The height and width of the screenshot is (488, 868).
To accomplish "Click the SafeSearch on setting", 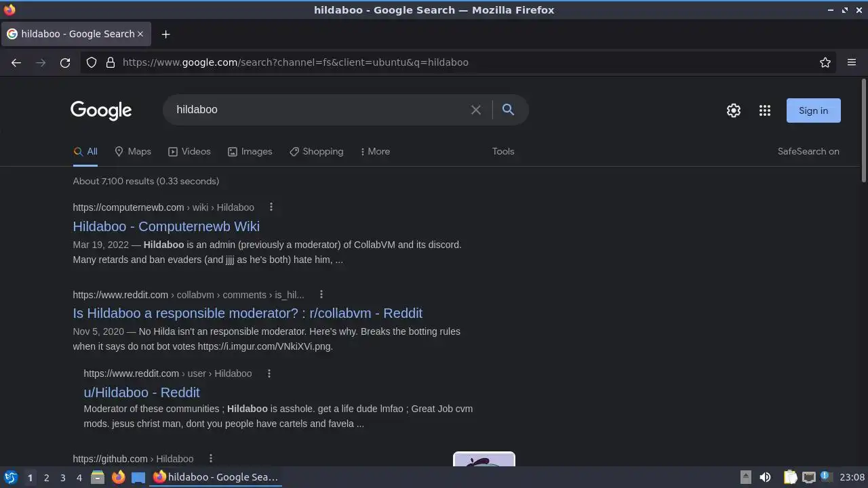I will (808, 152).
